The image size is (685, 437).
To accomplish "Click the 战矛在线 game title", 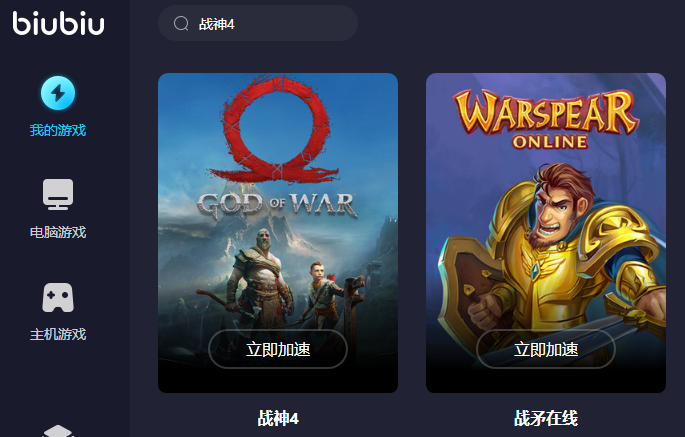I will (546, 418).
